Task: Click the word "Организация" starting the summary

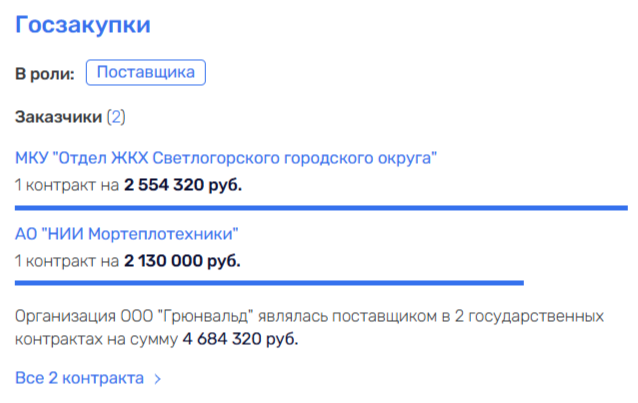Action: click(58, 317)
